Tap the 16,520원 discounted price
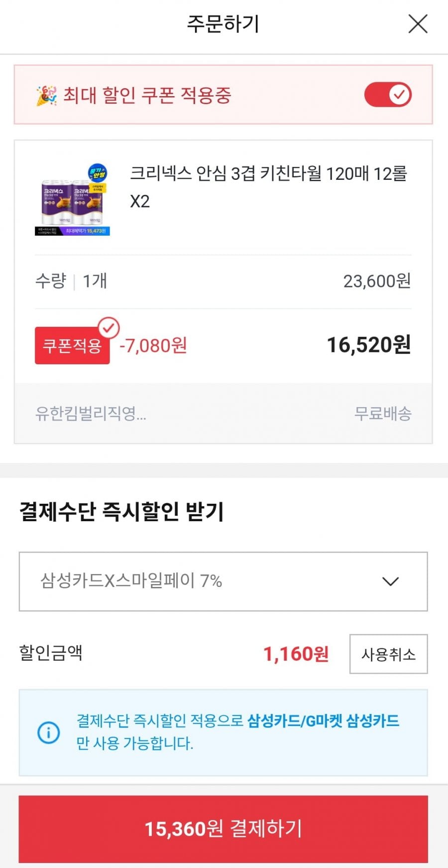Image resolution: width=448 pixels, height=868 pixels. coord(368,345)
